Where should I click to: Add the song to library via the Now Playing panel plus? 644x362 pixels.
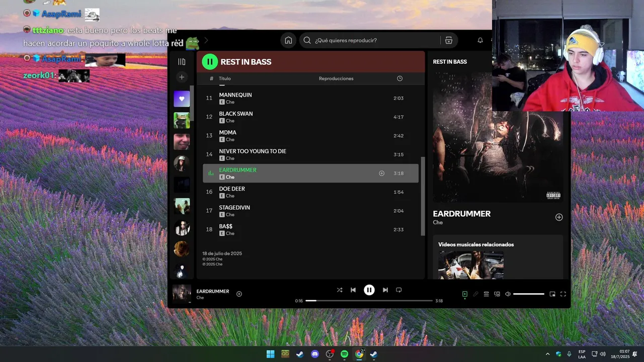pos(559,217)
